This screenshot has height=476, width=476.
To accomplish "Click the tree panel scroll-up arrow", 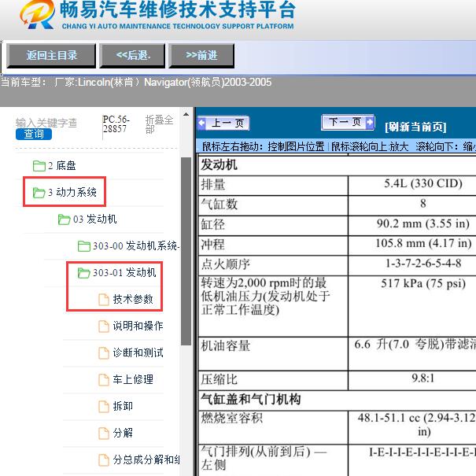I will (x=186, y=114).
